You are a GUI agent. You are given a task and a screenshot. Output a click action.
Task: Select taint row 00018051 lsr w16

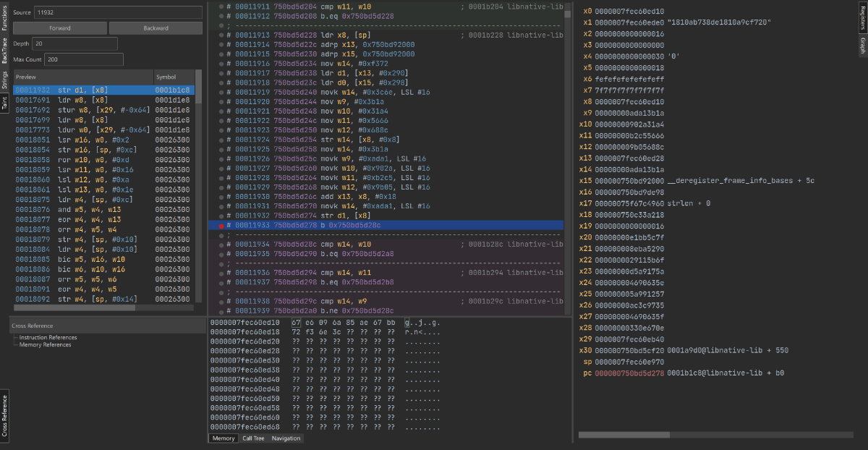(103, 140)
